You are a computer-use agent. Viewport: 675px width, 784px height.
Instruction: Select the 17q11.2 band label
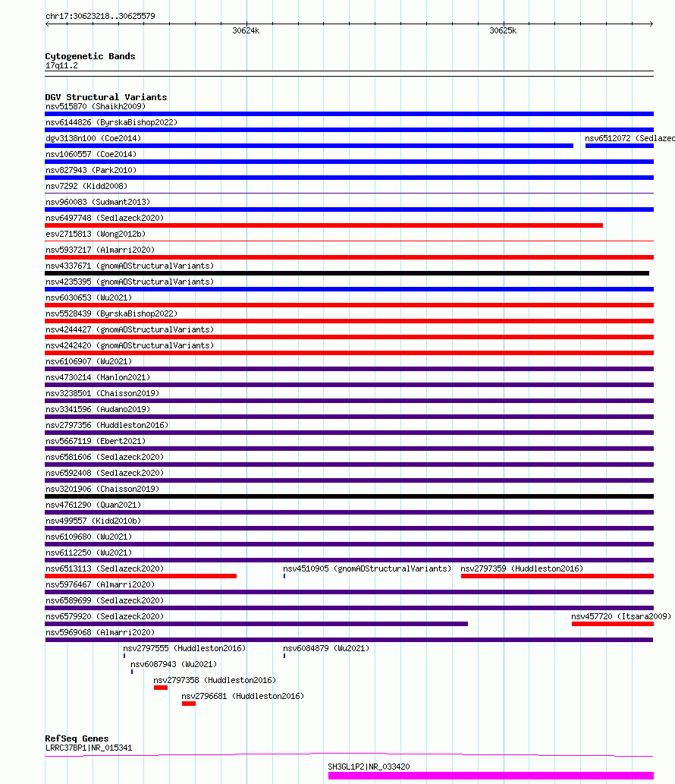click(x=61, y=66)
